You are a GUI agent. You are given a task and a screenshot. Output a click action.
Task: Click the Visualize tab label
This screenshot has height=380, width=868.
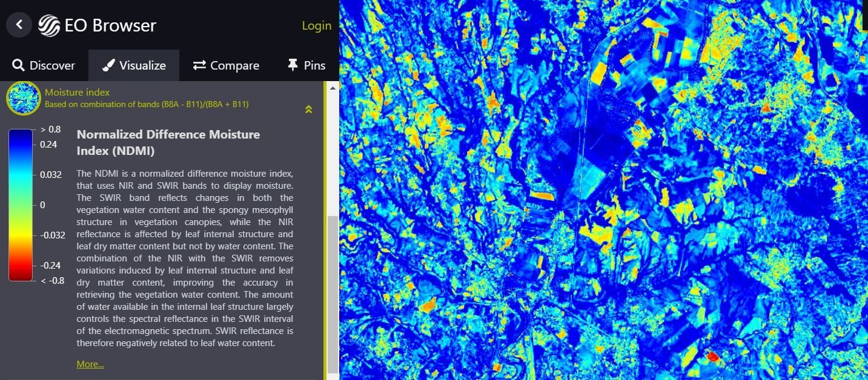click(142, 65)
